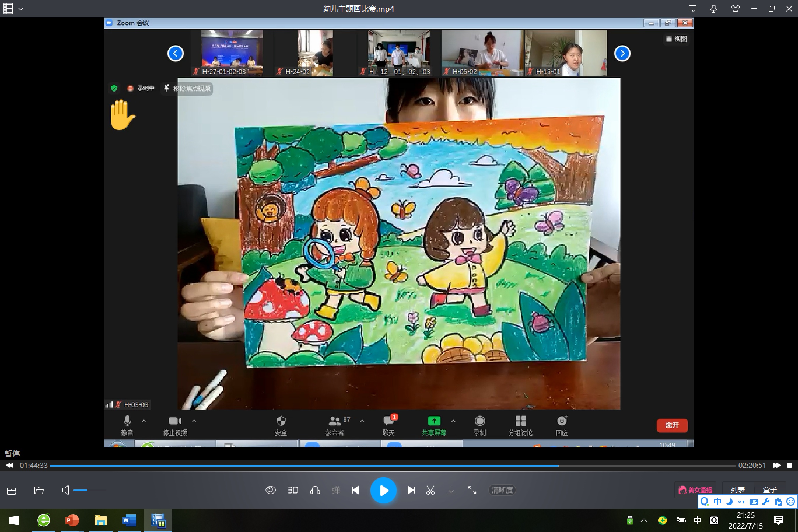The width and height of the screenshot is (798, 532).
Task: Open Windows Start menu
Action: (x=14, y=520)
